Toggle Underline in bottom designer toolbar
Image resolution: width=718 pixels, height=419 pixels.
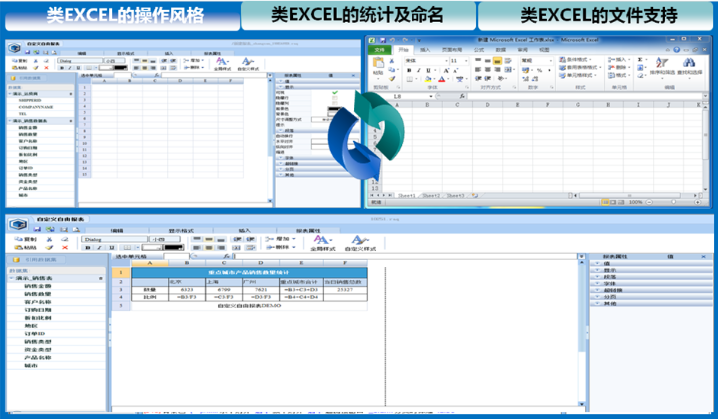(111, 247)
